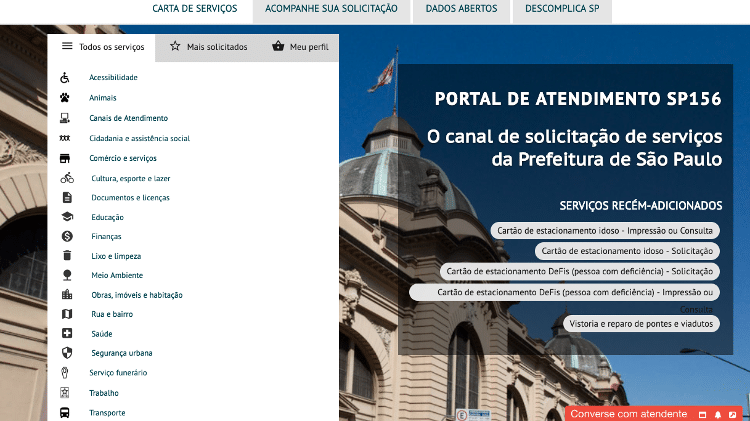
Task: Click the bicycle icon beside Cultura, esporte e lazer
Action: (x=67, y=178)
